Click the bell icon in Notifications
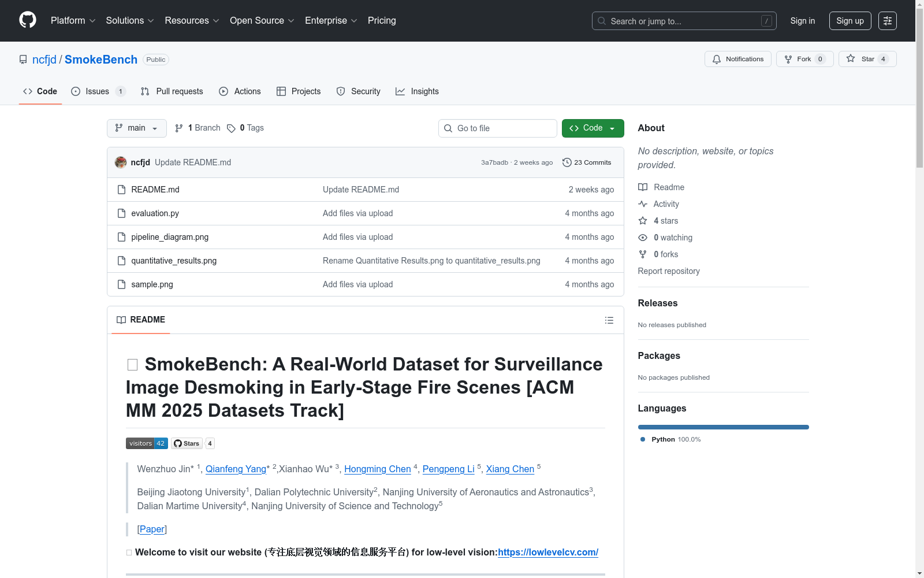This screenshot has height=578, width=924. [717, 59]
